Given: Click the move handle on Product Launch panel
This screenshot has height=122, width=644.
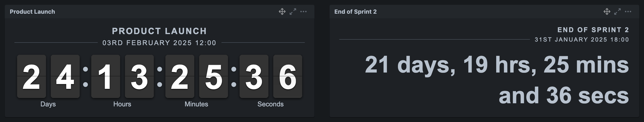Looking at the screenshot, I should pyautogui.click(x=282, y=12).
